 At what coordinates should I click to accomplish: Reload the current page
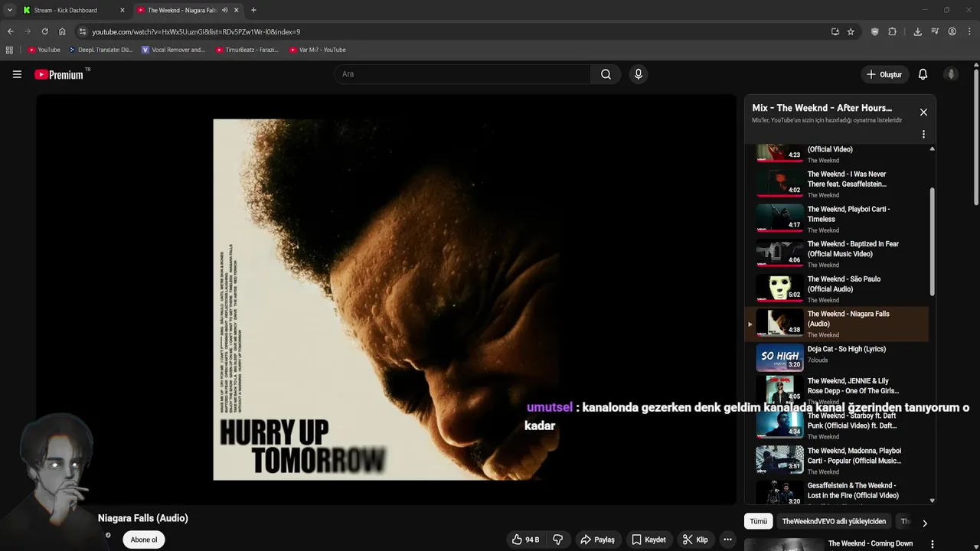tap(44, 31)
